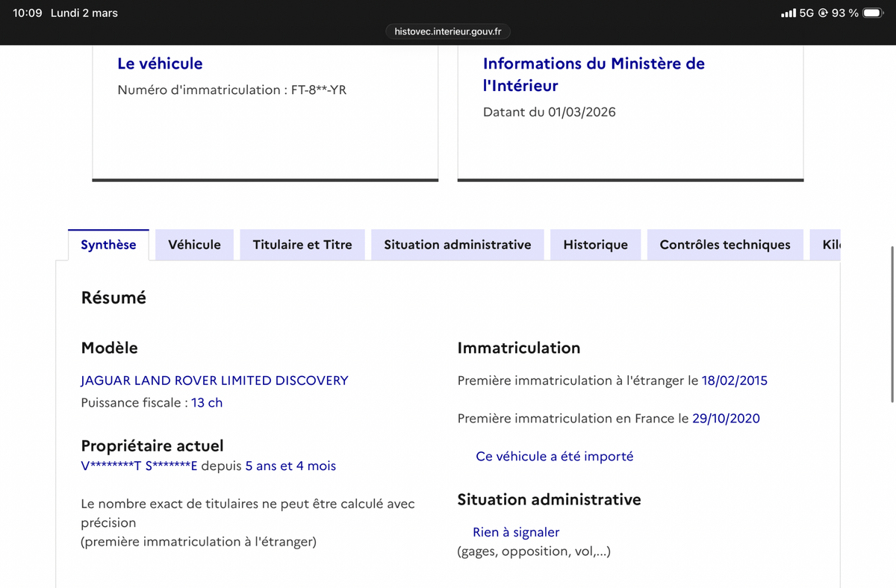The height and width of the screenshot is (588, 896).
Task: Open the Titulaire et Titre tab
Action: [302, 245]
